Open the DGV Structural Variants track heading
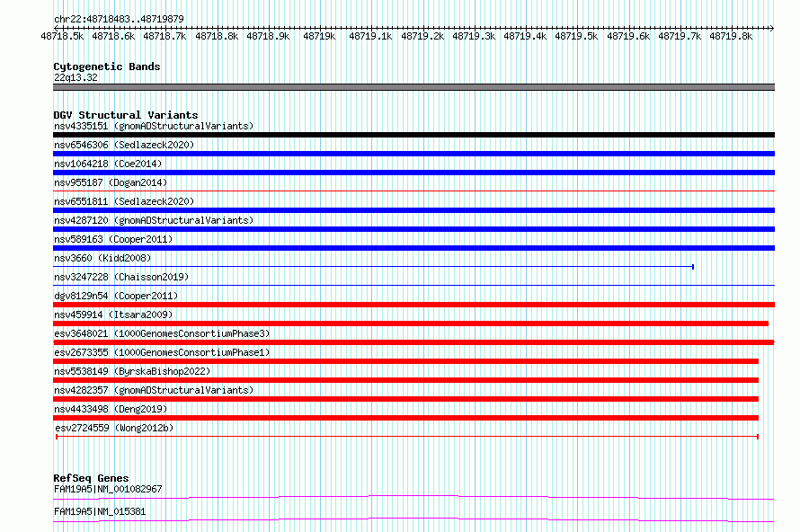The height and width of the screenshot is (532, 800). pos(126,115)
